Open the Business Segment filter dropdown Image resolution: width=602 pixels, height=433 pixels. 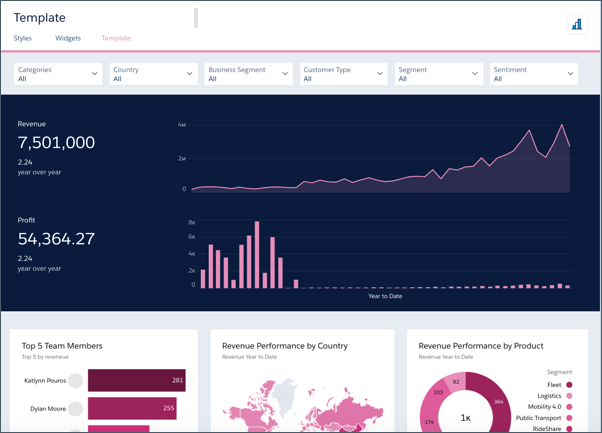(248, 74)
